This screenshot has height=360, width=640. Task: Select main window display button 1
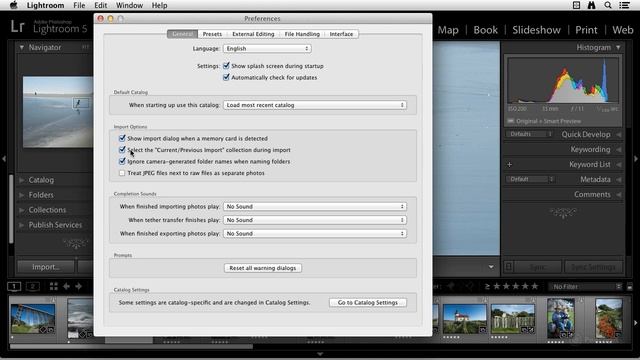pyautogui.click(x=14, y=287)
